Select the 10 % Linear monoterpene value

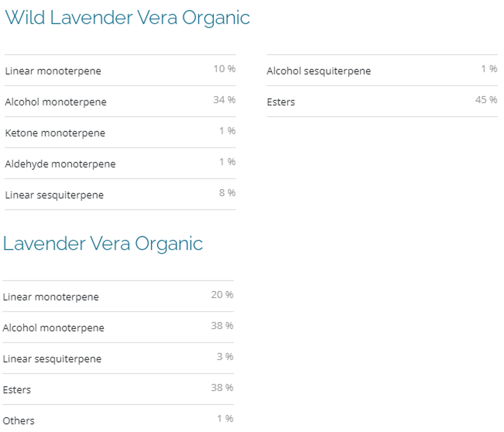point(224,69)
